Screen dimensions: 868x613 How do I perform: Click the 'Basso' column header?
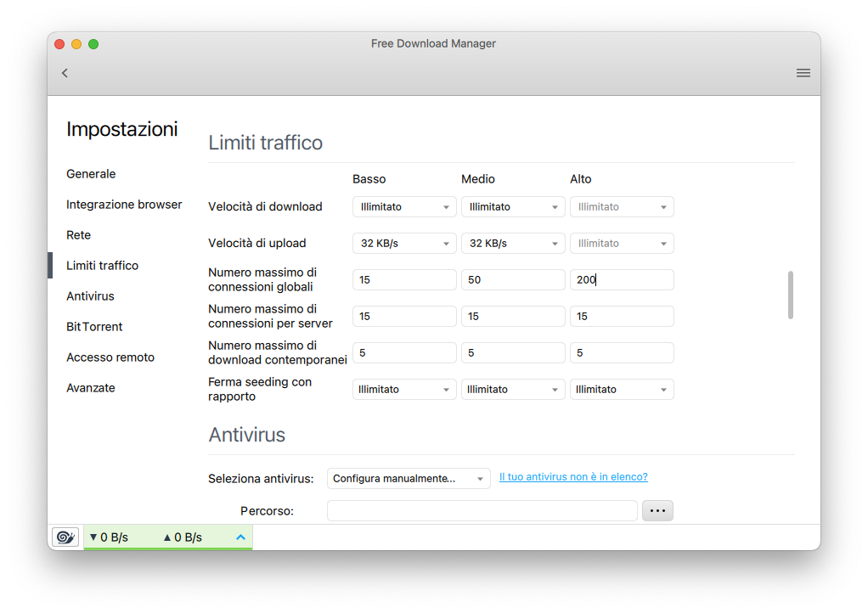pos(369,179)
